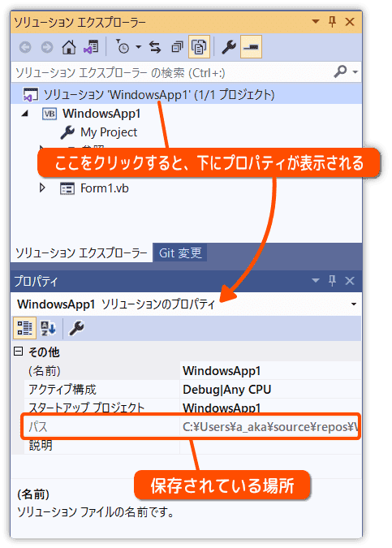The width and height of the screenshot is (392, 548).
Task: Open the pending changes filter clock icon
Action: (x=123, y=47)
